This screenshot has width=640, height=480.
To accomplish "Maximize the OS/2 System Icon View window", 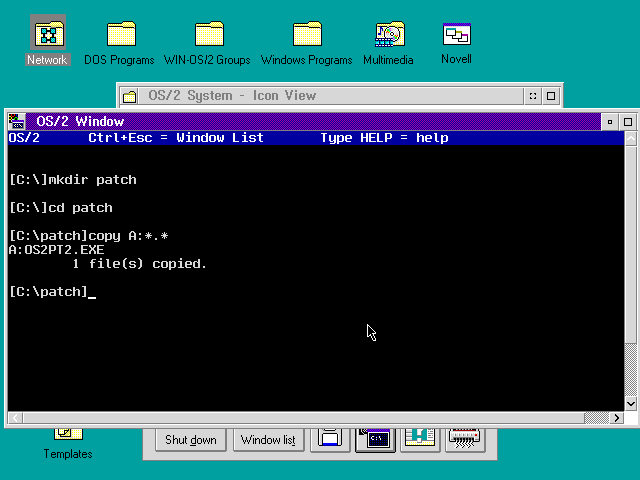I will tap(551, 96).
